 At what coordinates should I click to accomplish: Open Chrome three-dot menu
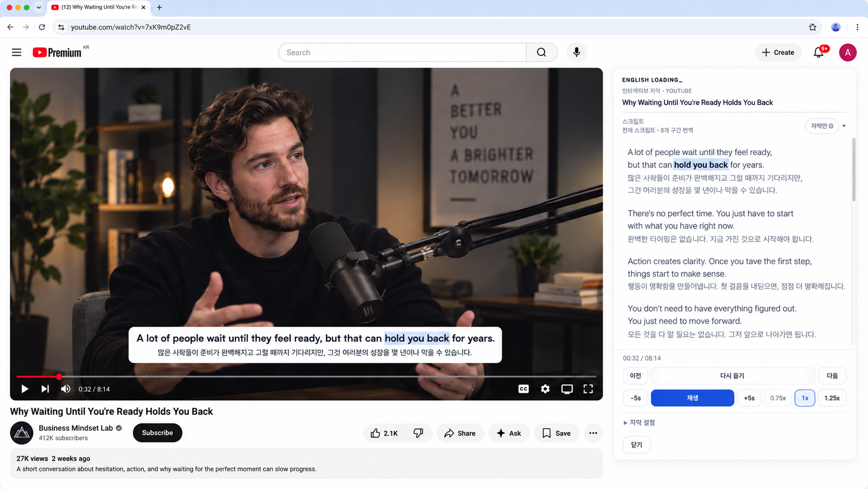click(x=857, y=27)
